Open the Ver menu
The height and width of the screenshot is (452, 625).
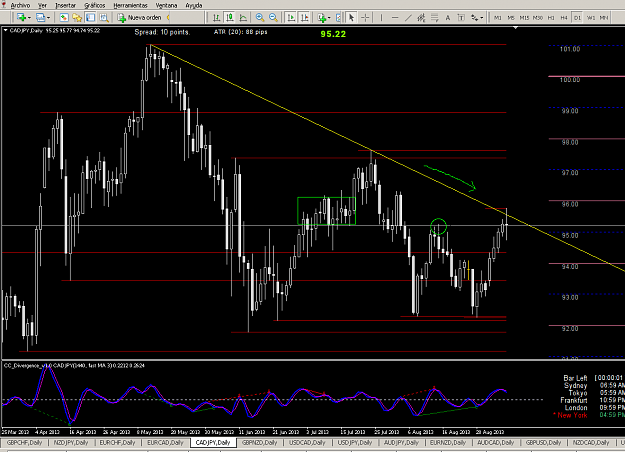[42, 5]
